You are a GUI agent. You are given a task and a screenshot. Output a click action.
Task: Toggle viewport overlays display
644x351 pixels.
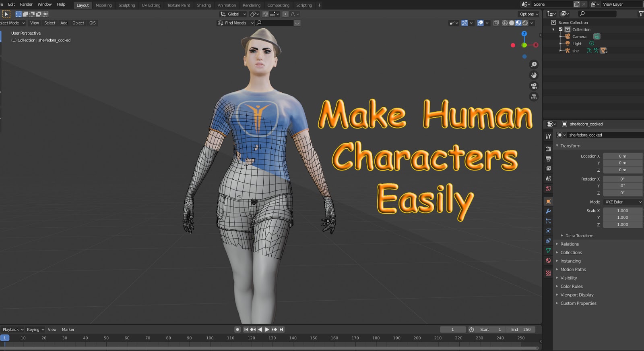pos(480,23)
